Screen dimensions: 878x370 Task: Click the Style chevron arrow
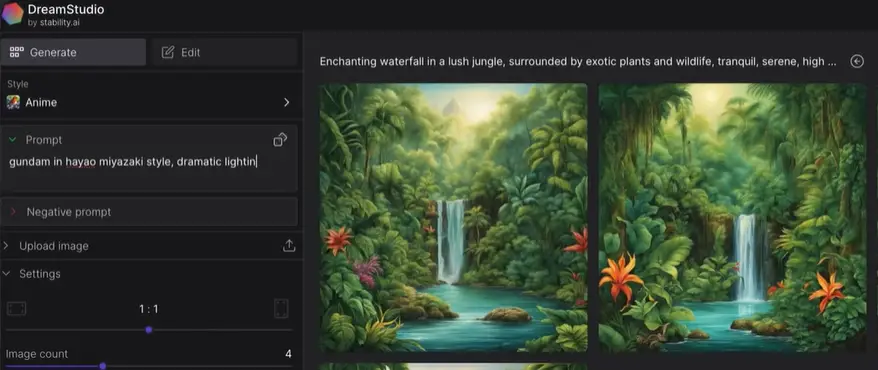[x=286, y=102]
